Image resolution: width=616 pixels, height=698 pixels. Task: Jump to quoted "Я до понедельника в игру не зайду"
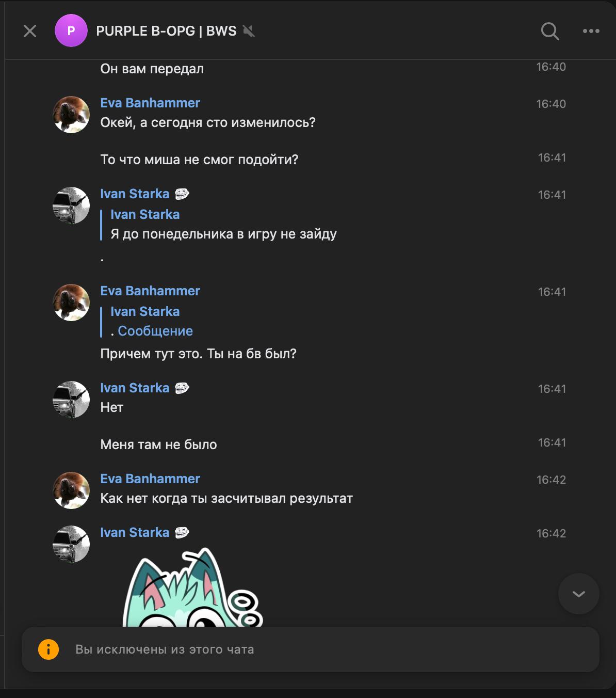[223, 234]
